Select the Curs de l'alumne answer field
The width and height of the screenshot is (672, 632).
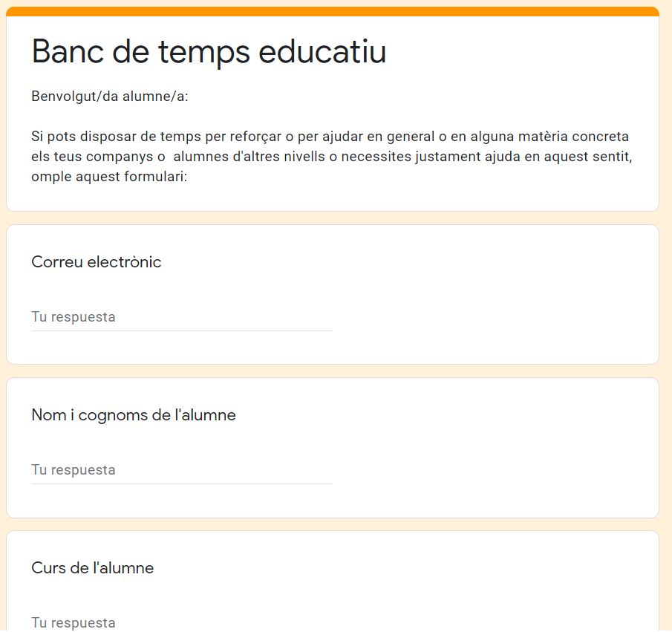click(181, 622)
